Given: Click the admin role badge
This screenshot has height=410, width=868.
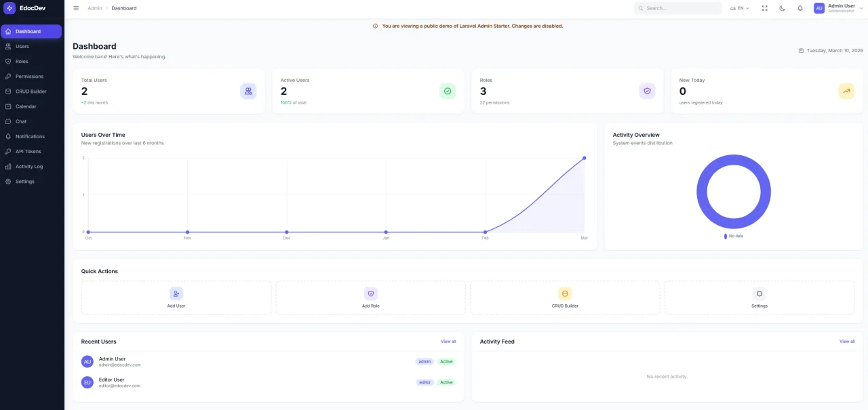Looking at the screenshot, I should coord(425,362).
